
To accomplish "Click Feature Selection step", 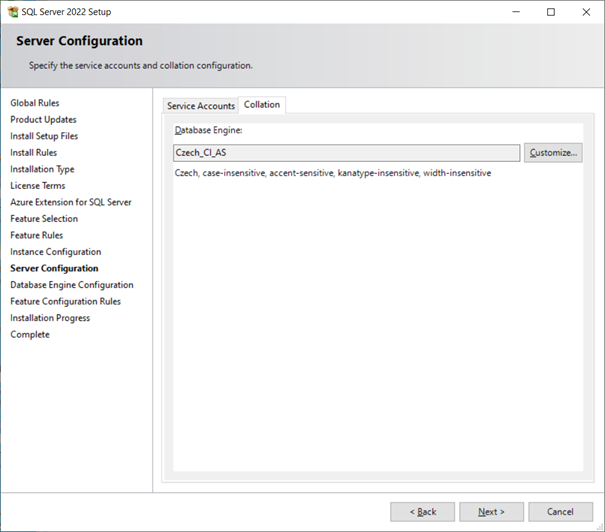I will (x=44, y=219).
